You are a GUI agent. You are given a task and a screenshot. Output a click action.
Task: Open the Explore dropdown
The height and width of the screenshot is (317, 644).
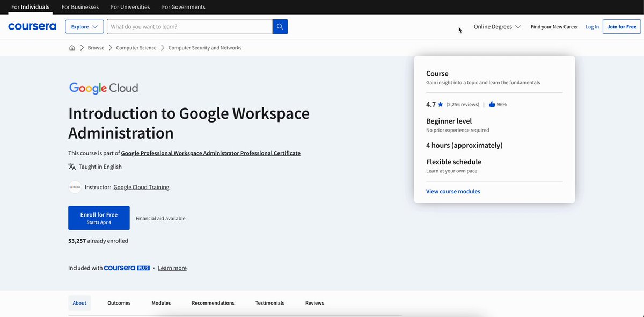(x=84, y=27)
